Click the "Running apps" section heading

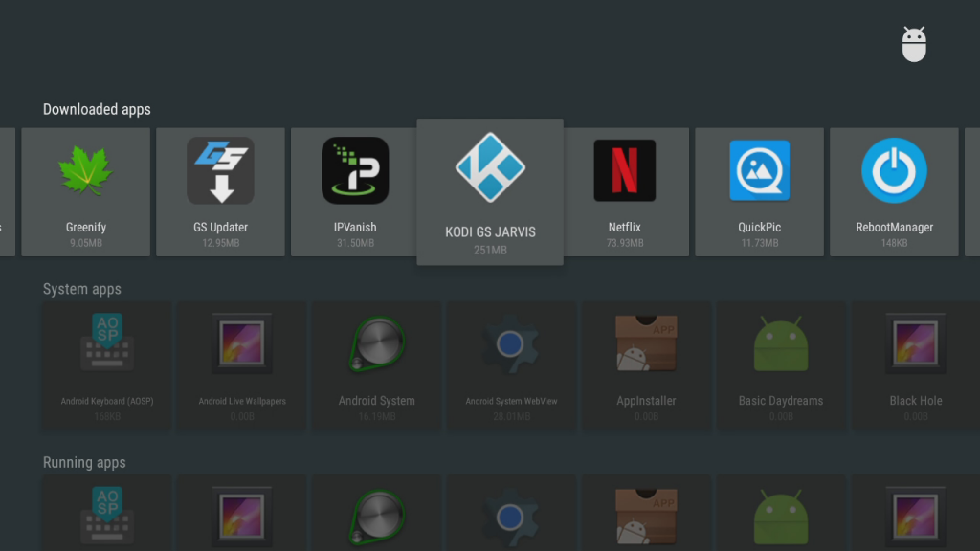click(84, 462)
